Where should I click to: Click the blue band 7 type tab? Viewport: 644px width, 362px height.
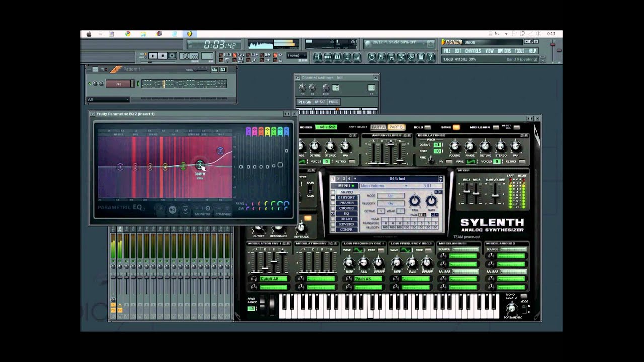click(286, 132)
